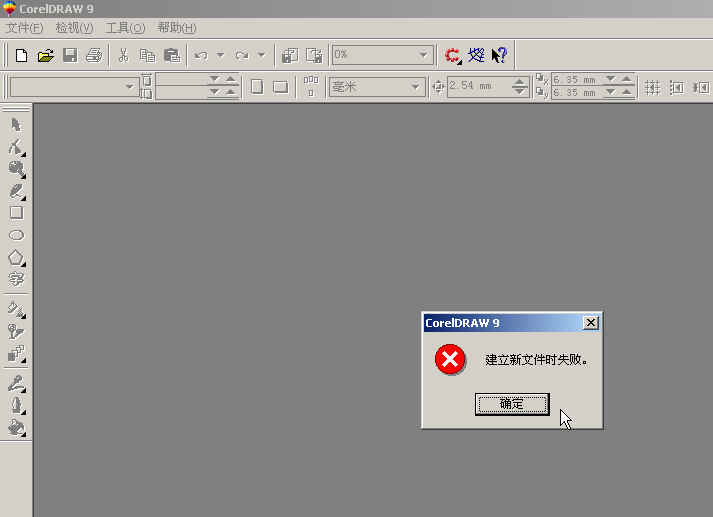713x517 pixels.
Task: Select the Polygon tool
Action: coord(16,257)
